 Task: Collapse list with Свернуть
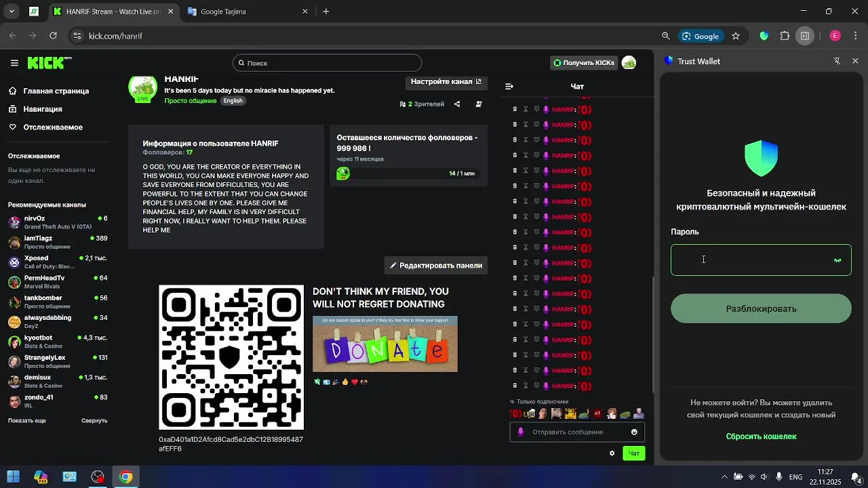tap(94, 421)
